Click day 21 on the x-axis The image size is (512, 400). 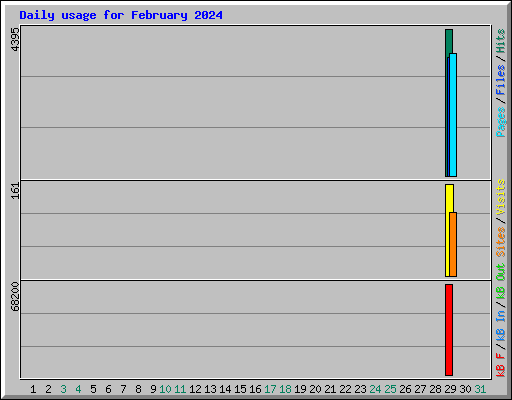pyautogui.click(x=330, y=389)
